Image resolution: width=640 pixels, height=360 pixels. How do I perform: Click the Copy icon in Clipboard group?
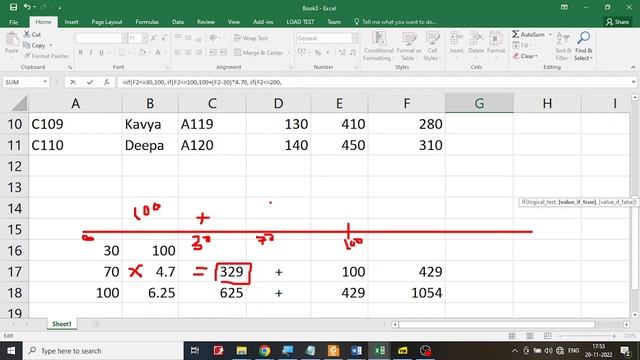click(x=27, y=45)
